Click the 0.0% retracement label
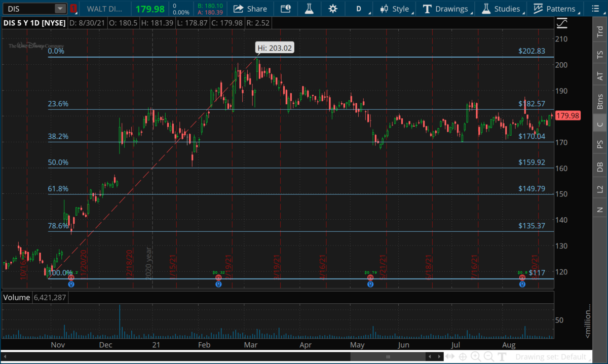 pos(56,51)
